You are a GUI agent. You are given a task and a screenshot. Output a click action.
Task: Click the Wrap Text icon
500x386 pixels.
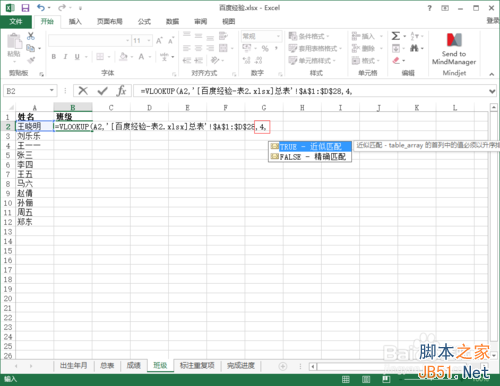point(223,36)
